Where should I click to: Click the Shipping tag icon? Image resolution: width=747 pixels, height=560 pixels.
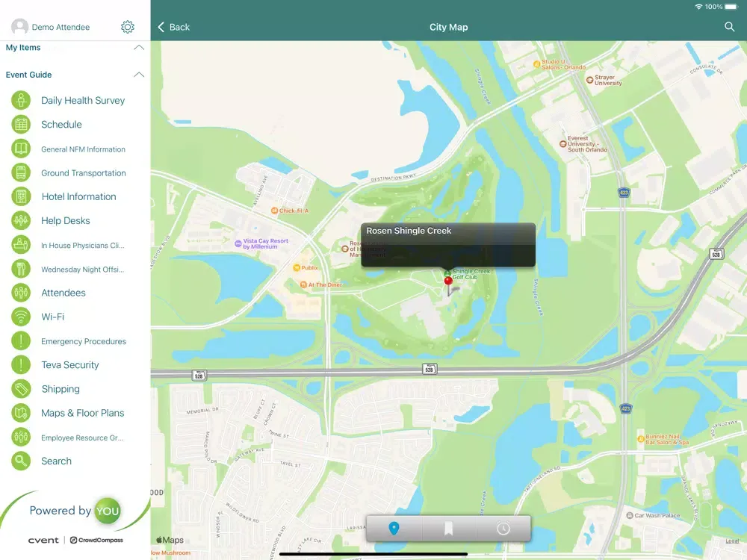(21, 388)
